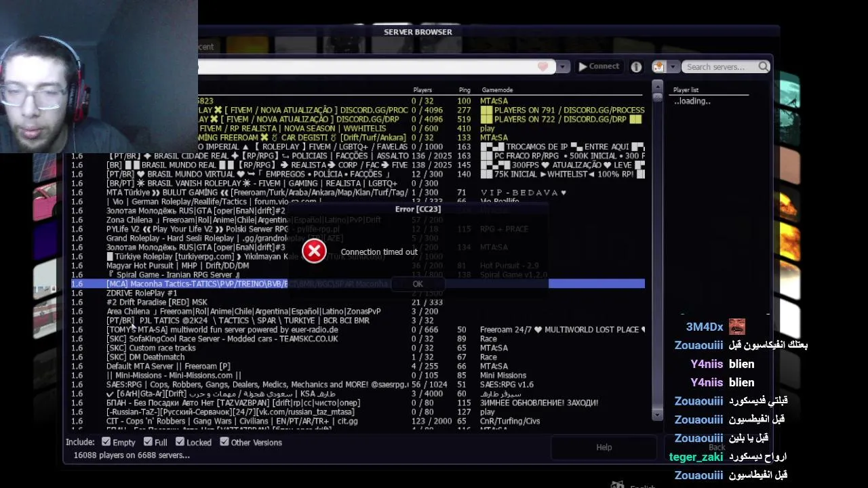868x488 pixels.
Task: Select the SAES:RPG Cops, Robbers server row
Action: (x=358, y=384)
